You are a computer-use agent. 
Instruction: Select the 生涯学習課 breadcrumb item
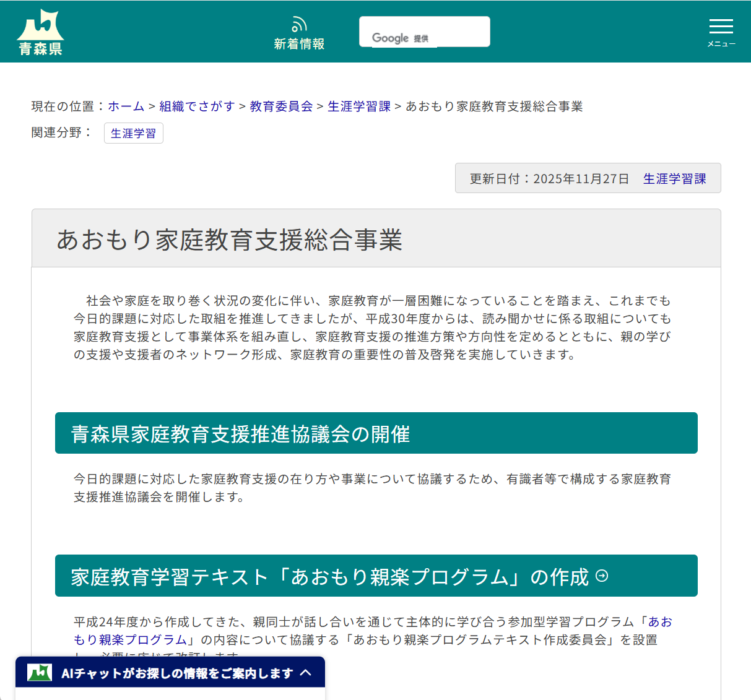(358, 106)
